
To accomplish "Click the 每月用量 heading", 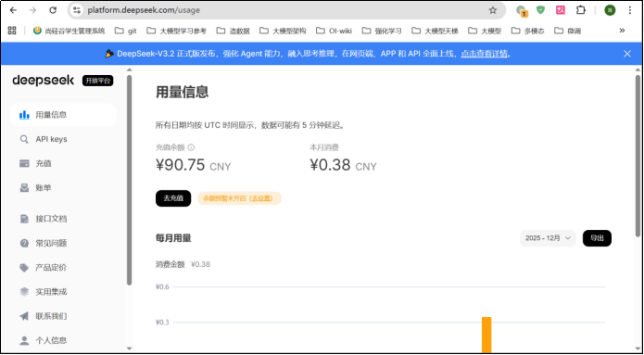I will point(173,238).
